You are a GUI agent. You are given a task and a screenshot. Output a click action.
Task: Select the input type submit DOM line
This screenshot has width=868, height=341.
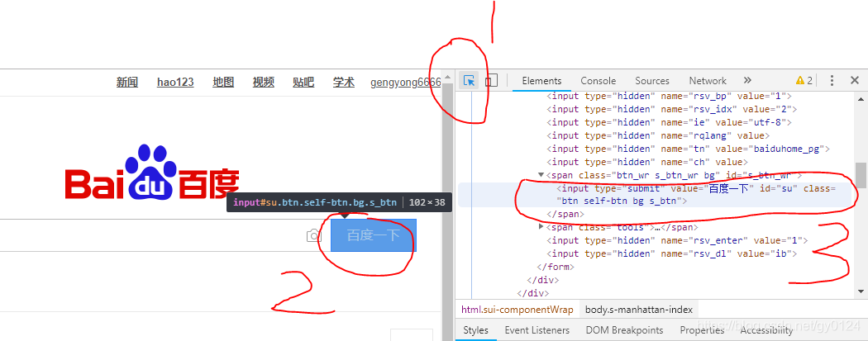[655, 195]
